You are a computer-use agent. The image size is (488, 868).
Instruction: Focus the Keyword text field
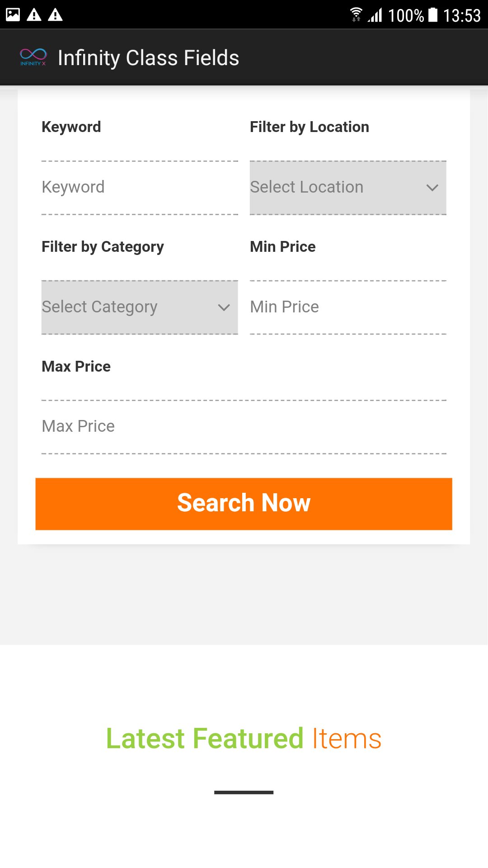(x=140, y=188)
